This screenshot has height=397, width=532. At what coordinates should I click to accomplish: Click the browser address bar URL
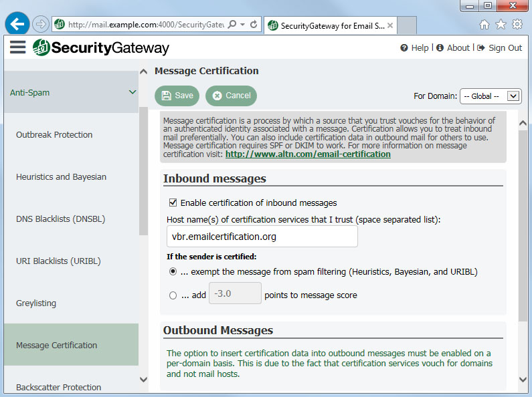[146, 25]
